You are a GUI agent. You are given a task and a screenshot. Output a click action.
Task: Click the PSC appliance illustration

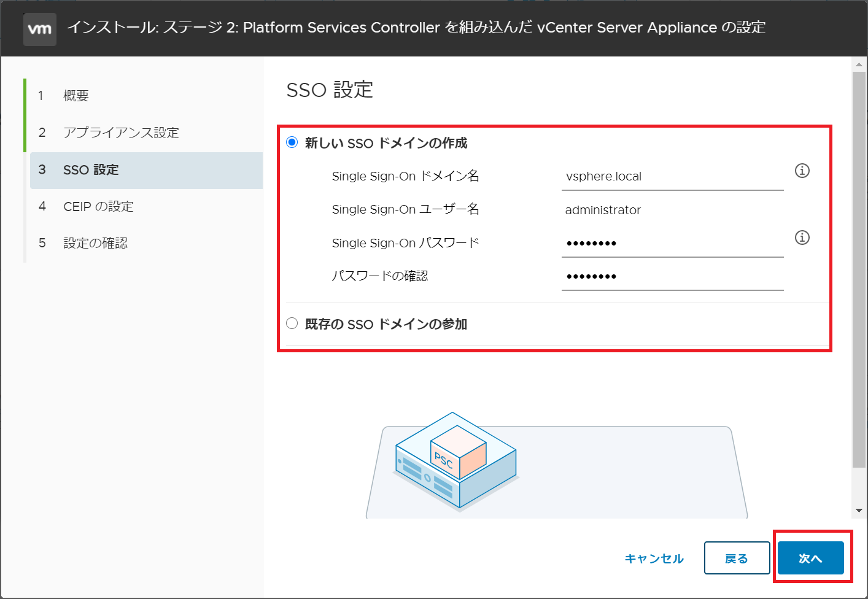click(x=456, y=461)
